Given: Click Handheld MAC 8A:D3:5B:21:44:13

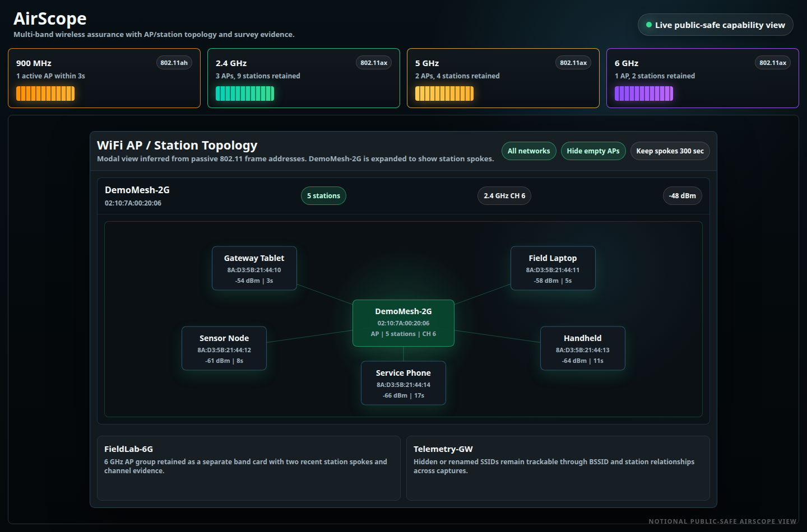Looking at the screenshot, I should [x=583, y=350].
